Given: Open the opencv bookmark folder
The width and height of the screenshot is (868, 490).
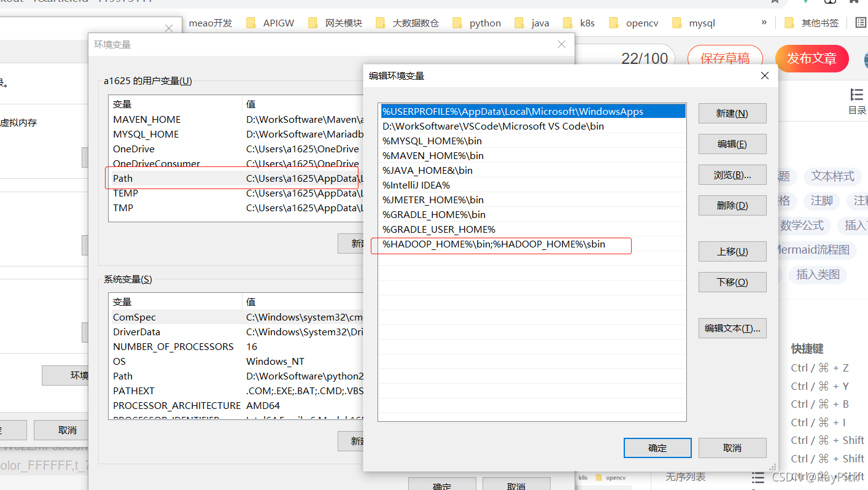Looking at the screenshot, I should click(634, 23).
